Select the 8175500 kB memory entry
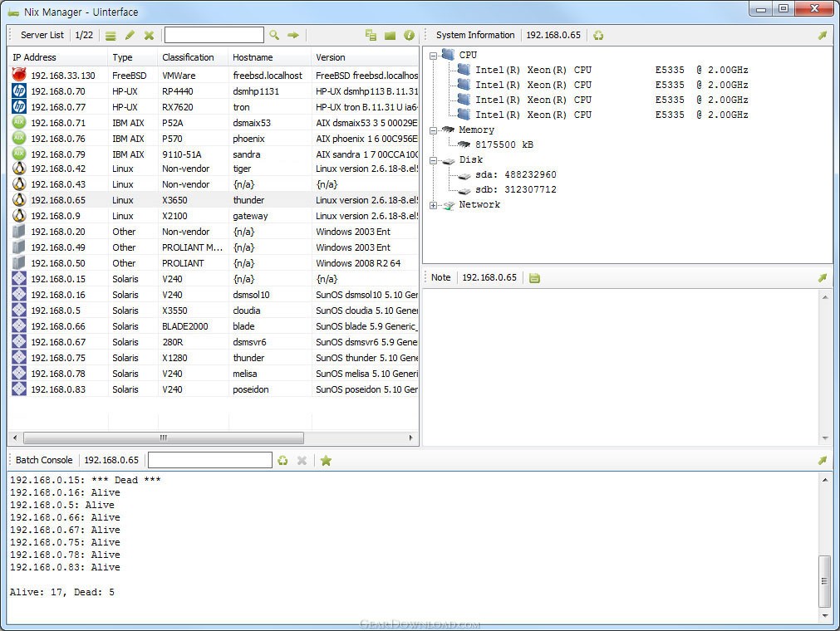This screenshot has height=631, width=840. tap(504, 144)
